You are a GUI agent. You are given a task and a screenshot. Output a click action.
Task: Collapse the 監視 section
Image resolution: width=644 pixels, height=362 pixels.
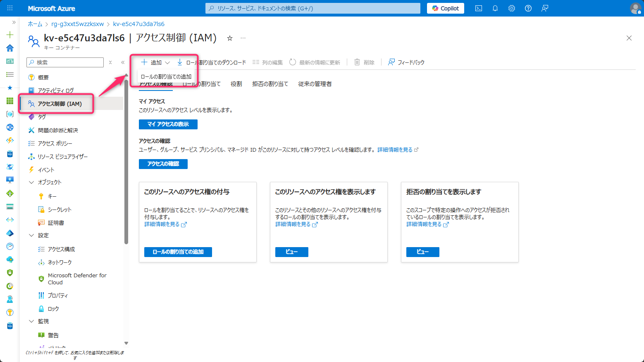[x=31, y=321]
